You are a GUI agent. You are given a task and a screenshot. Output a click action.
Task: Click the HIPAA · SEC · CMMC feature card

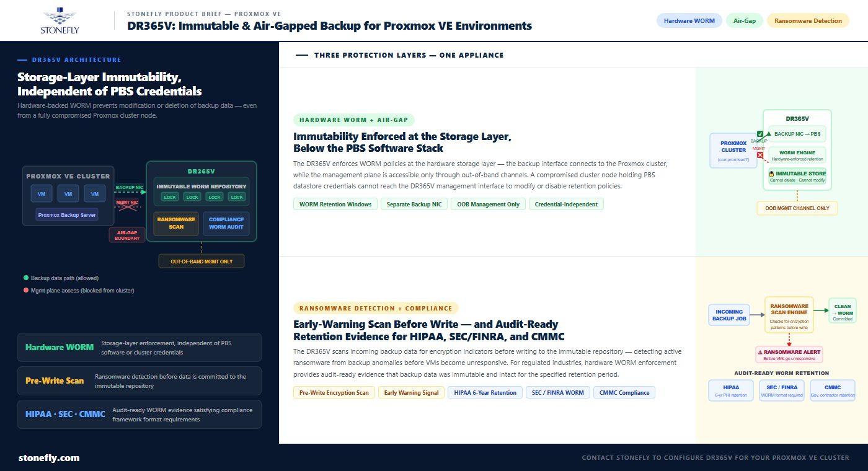coord(139,414)
